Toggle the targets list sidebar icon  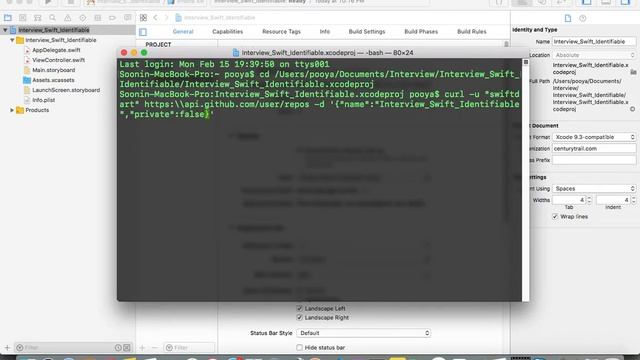[x=143, y=32]
